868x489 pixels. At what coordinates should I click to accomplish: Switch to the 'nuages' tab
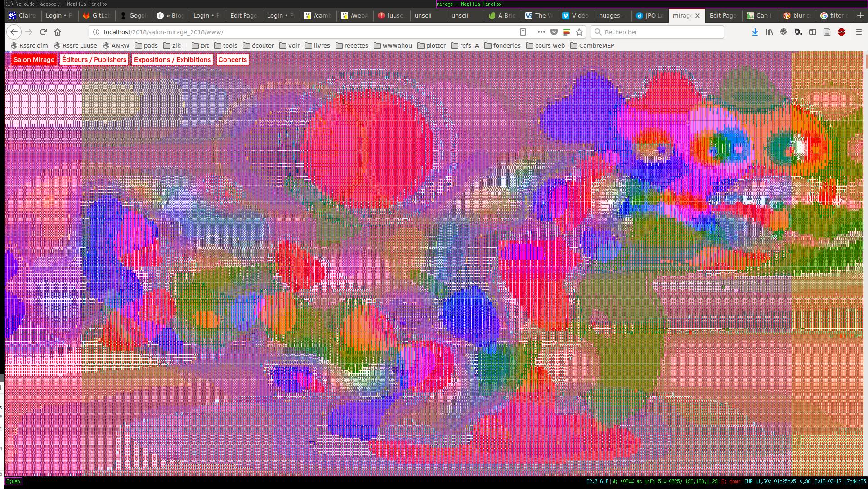pyautogui.click(x=611, y=15)
